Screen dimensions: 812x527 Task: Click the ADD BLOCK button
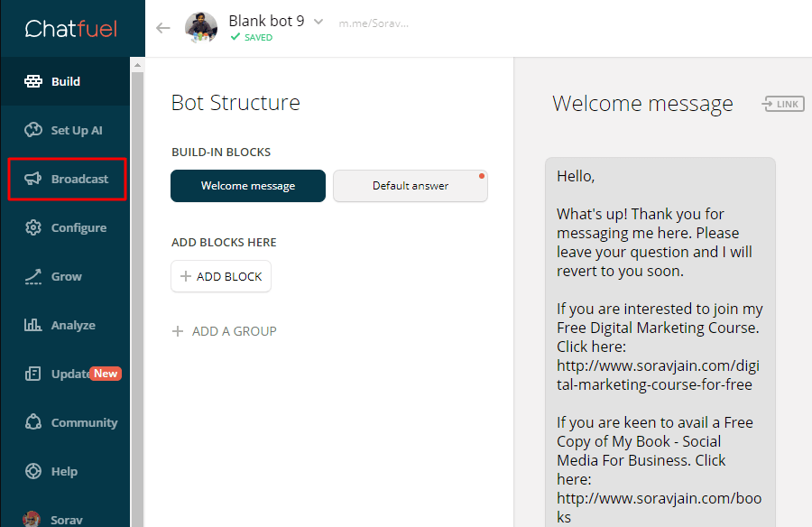(221, 276)
